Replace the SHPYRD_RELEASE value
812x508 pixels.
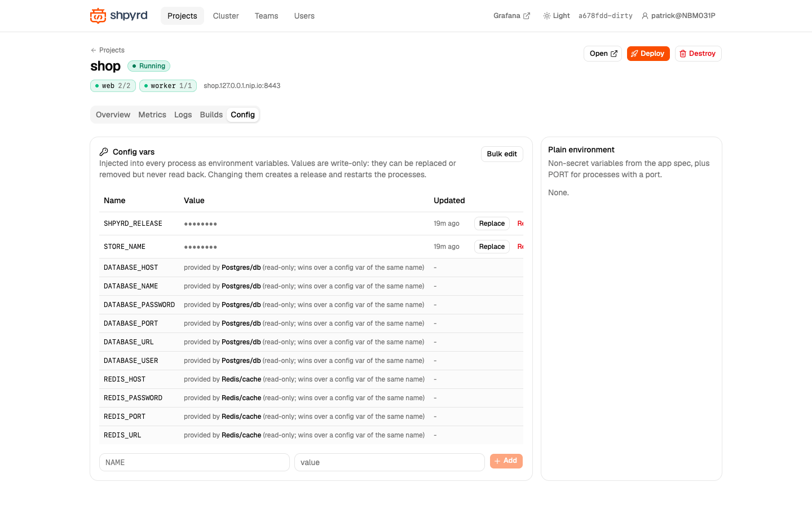coord(492,224)
